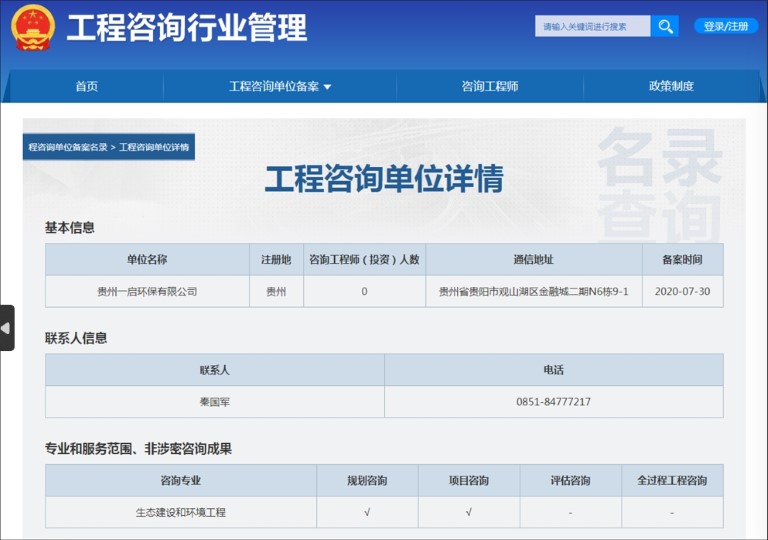Click the page heading 工程咨询单位详情
Viewport: 768px width, 540px height.
coord(384,178)
